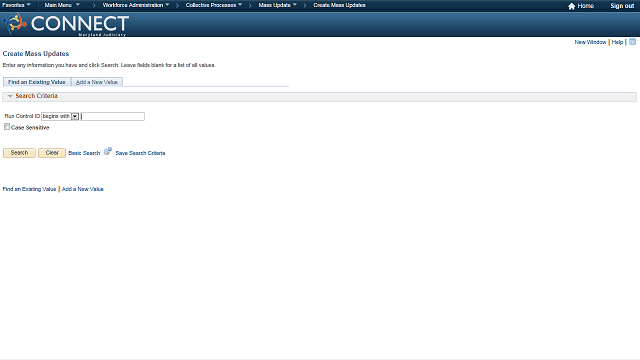Click the Search Criteria section title
640x360 pixels.
tap(36, 96)
